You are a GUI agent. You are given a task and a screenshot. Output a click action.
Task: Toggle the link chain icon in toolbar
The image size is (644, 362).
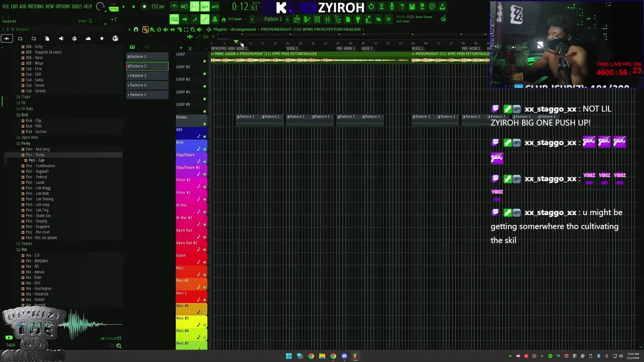[x=204, y=19]
